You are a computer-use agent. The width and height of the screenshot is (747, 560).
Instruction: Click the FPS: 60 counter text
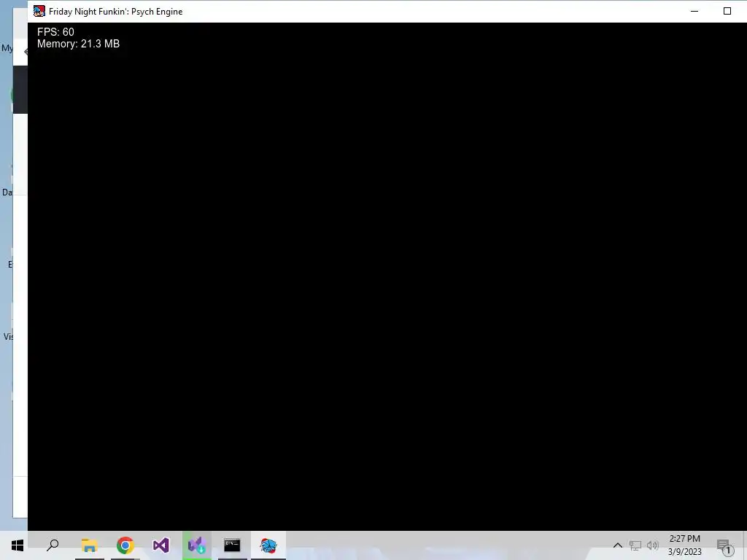[55, 32]
